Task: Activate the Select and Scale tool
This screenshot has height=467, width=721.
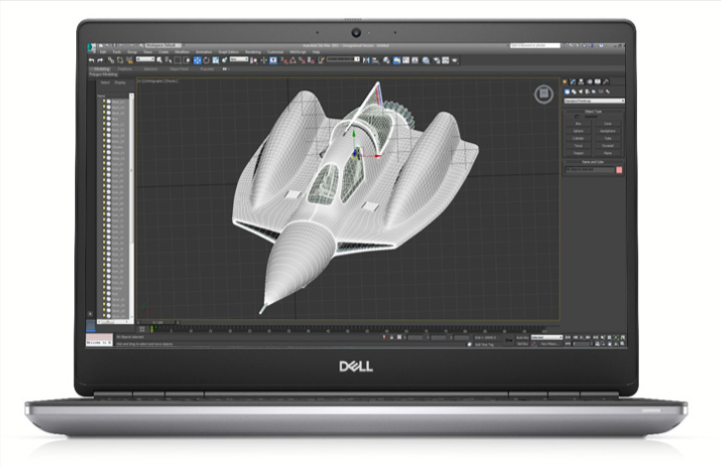Action: pyautogui.click(x=216, y=60)
